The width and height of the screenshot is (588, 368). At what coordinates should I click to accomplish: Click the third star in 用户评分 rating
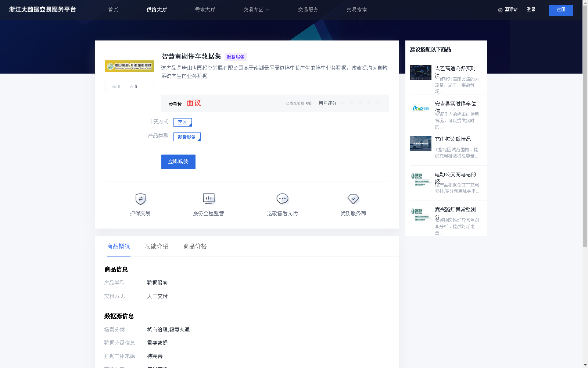pos(360,103)
